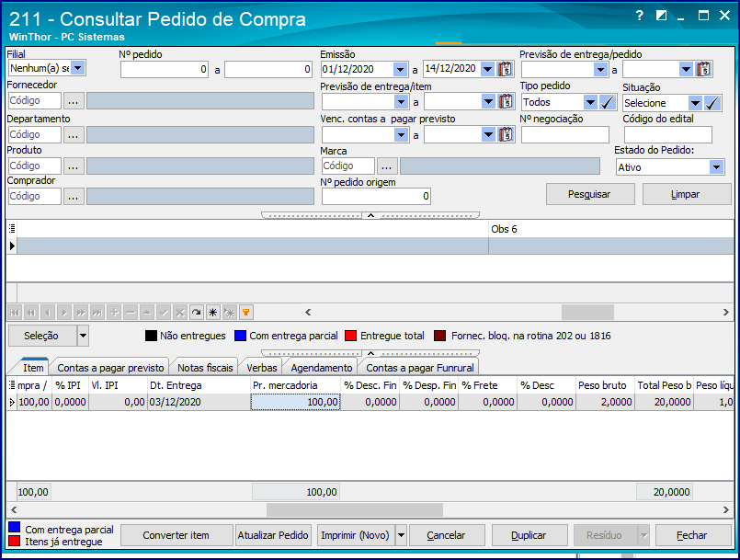Click black Não entregues legend swatch
The height and width of the screenshot is (560, 740).
point(151,336)
